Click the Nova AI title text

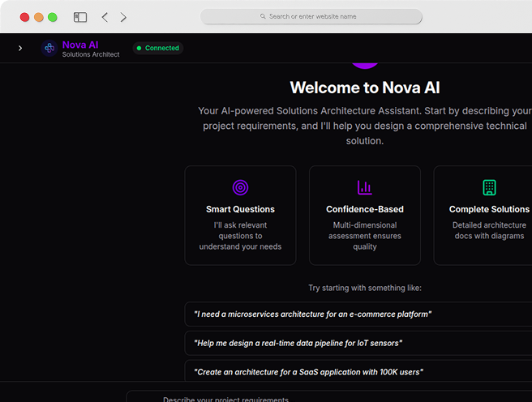[80, 45]
